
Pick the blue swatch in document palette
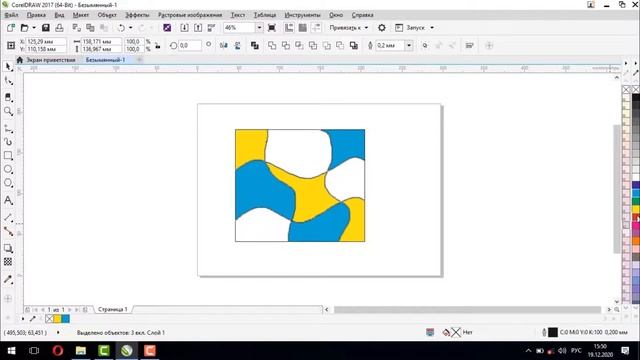pos(65,318)
